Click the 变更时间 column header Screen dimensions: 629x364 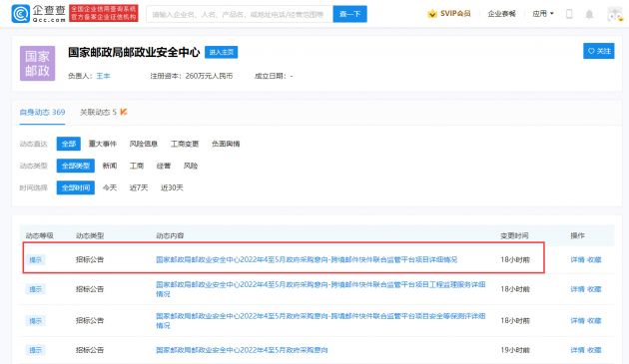coord(514,235)
